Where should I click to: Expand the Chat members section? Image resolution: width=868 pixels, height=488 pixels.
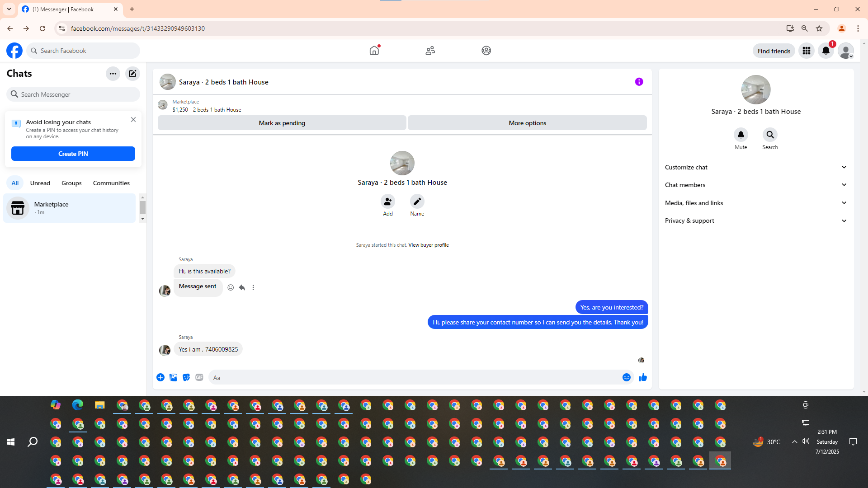coord(755,185)
